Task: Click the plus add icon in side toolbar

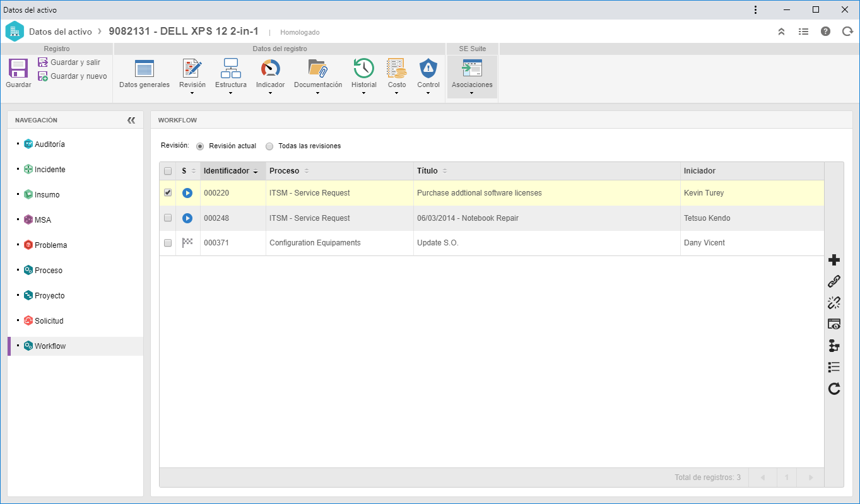Action: (x=834, y=260)
